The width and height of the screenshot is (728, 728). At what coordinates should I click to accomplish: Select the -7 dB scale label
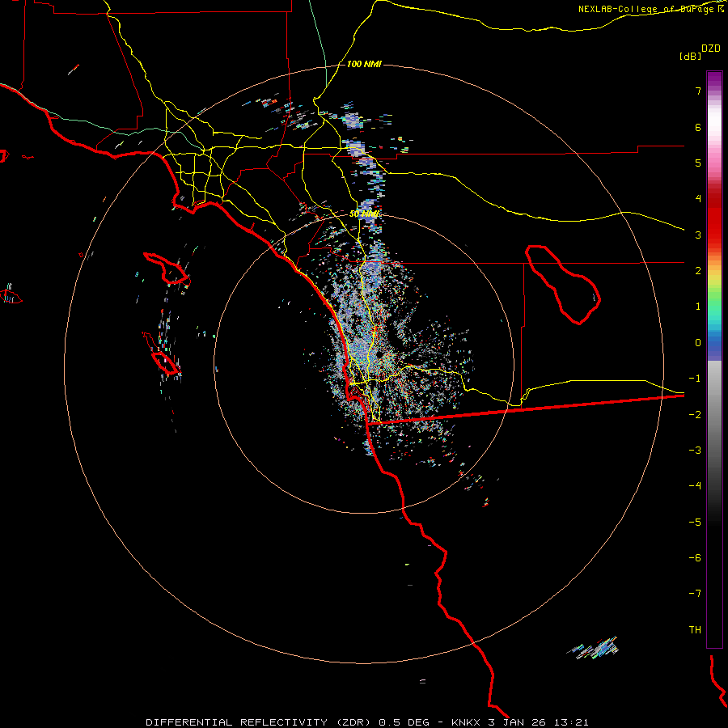[x=695, y=594]
